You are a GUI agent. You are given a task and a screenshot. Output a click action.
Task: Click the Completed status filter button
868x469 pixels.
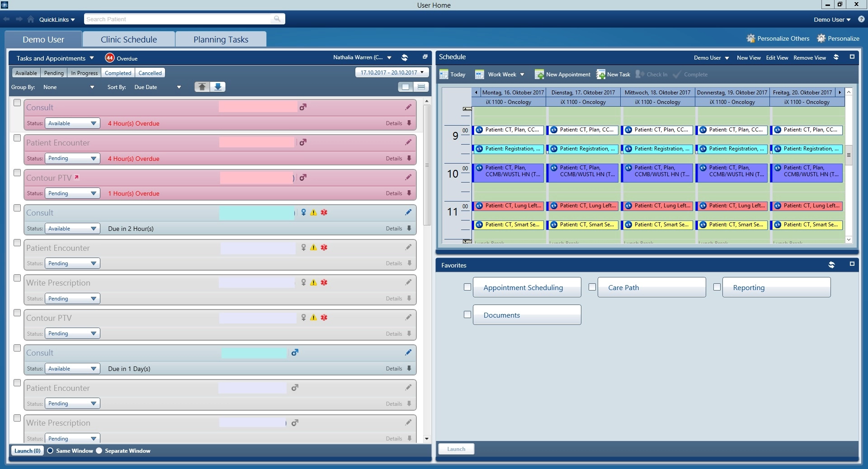pos(118,73)
